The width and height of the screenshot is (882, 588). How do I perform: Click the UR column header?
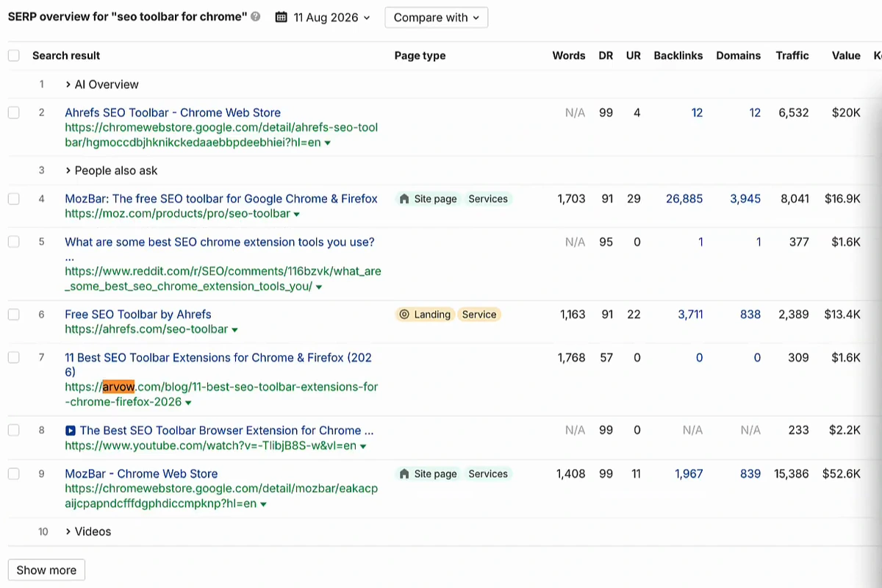(634, 56)
